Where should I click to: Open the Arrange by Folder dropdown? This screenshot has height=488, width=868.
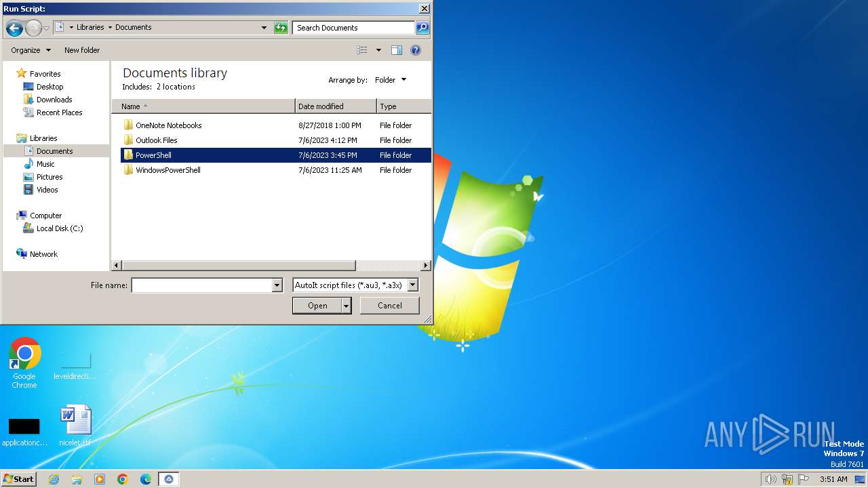tap(391, 80)
